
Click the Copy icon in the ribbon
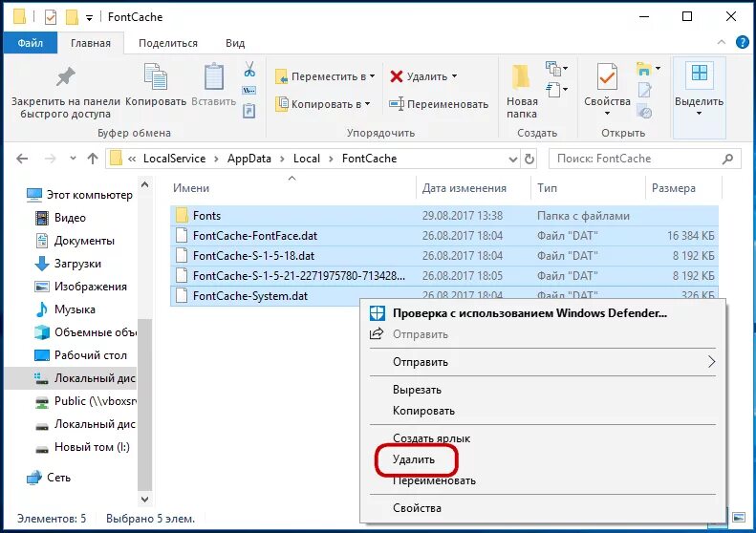[155, 76]
